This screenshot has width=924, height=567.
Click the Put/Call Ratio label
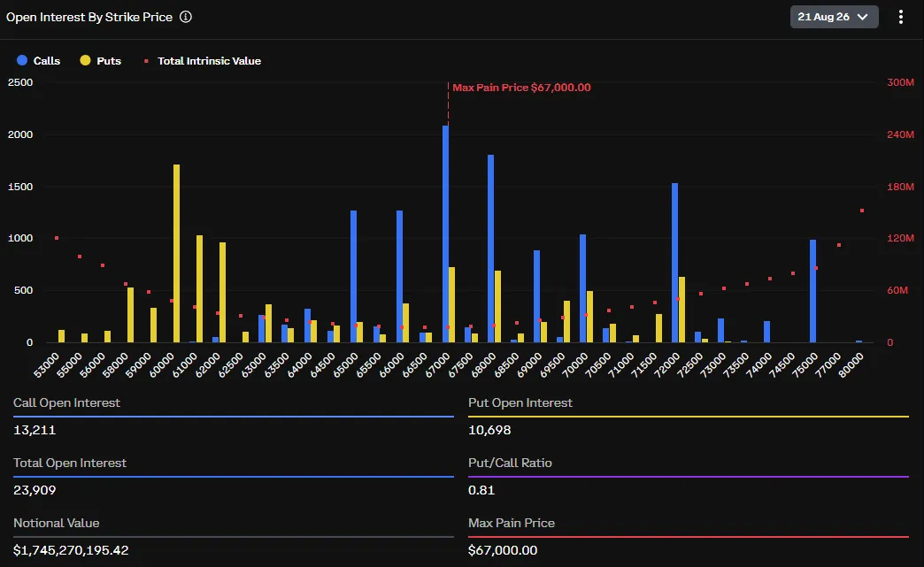510,463
